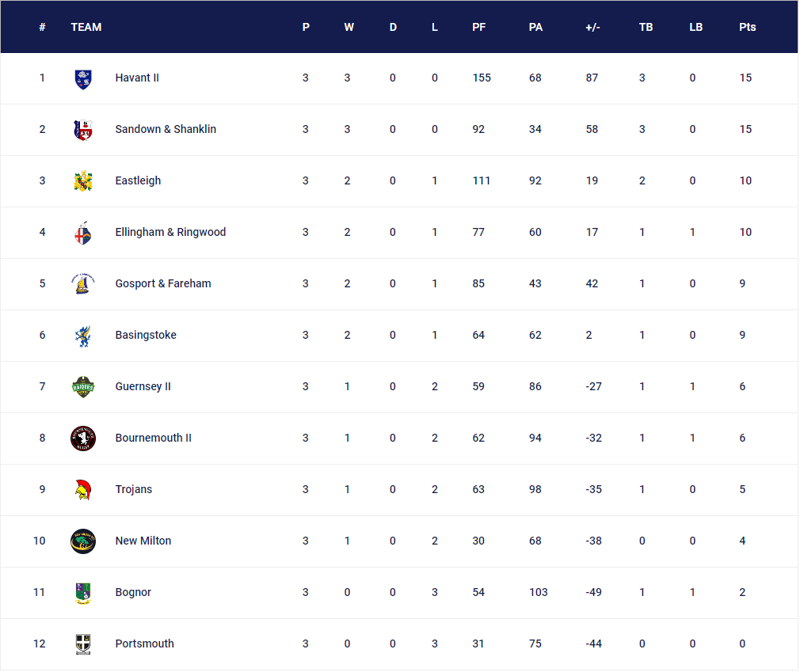Click the PF column header
800x672 pixels.
click(478, 27)
